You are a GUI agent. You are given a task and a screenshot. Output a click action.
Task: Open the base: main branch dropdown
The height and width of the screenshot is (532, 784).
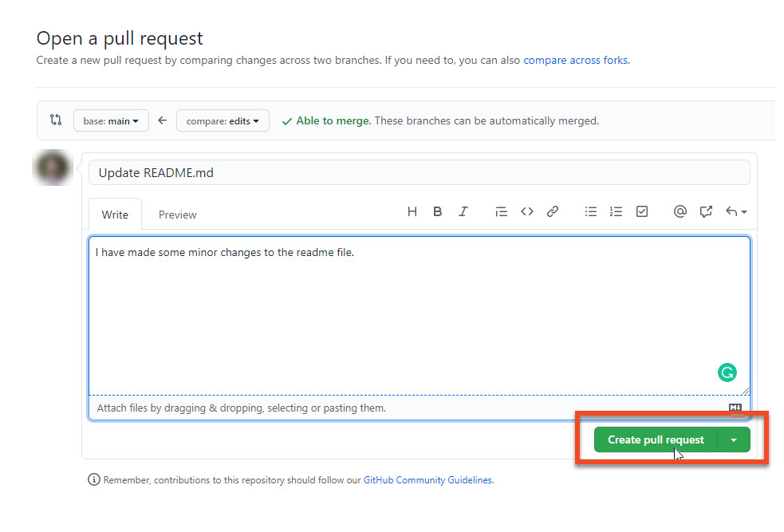pyautogui.click(x=111, y=120)
